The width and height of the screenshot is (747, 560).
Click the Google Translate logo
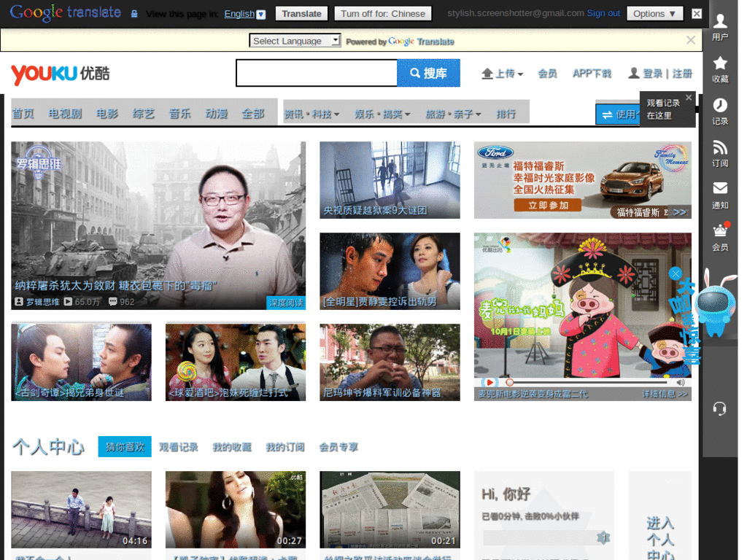tap(65, 13)
